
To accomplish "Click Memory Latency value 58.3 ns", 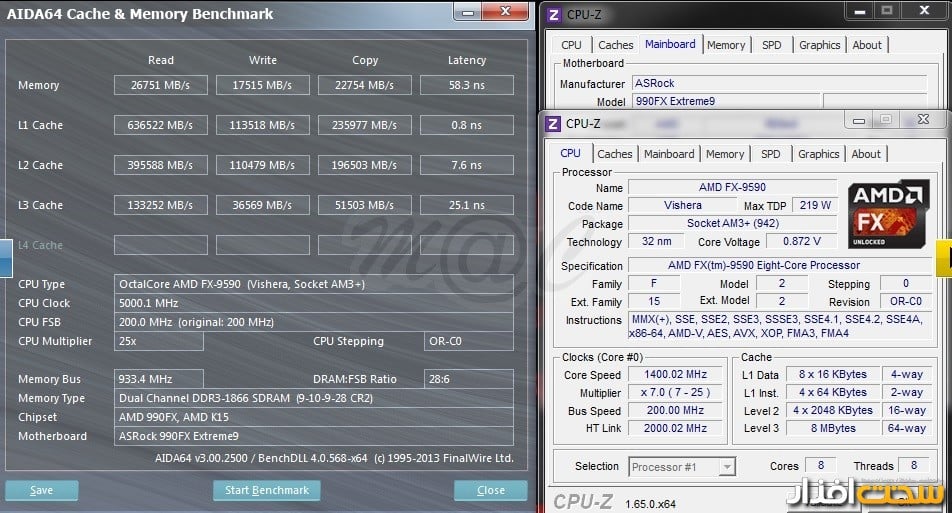I will 467,85.
